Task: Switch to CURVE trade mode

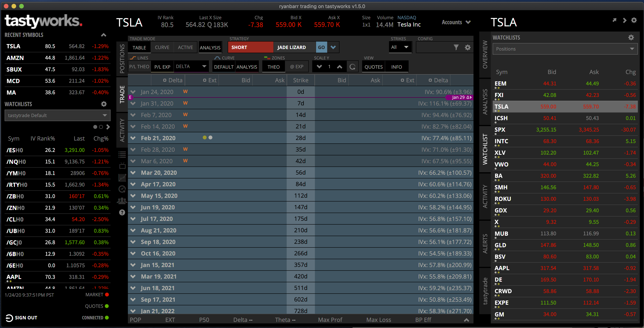Action: 162,47
